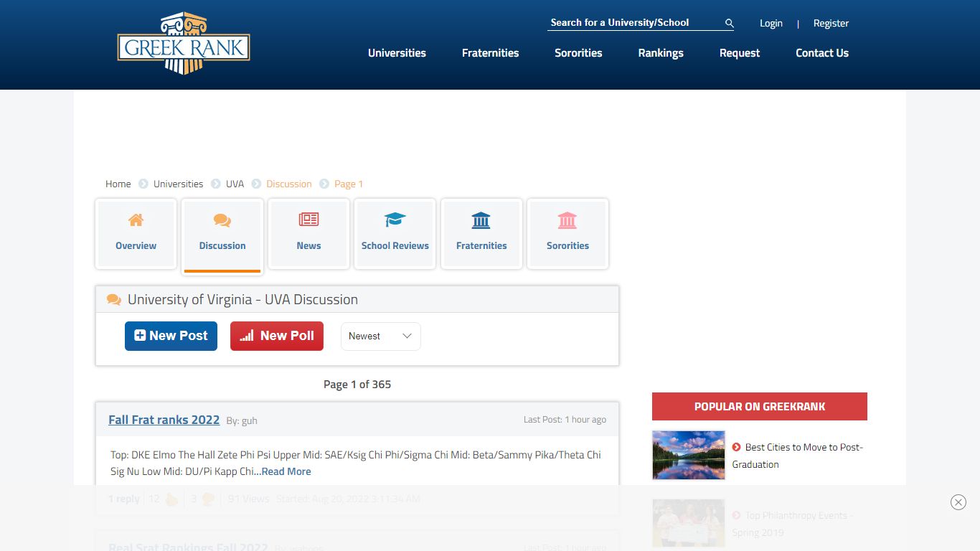This screenshot has height=551, width=980.
Task: Click the School Reviews graduation cap icon
Action: 395,220
